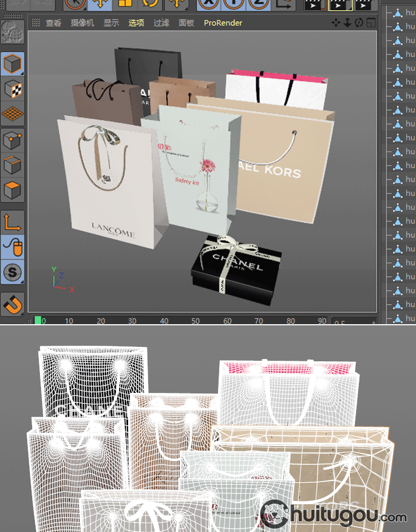Click the Make Editable globe icon
Screen dimensions: 416x532
pos(12,32)
